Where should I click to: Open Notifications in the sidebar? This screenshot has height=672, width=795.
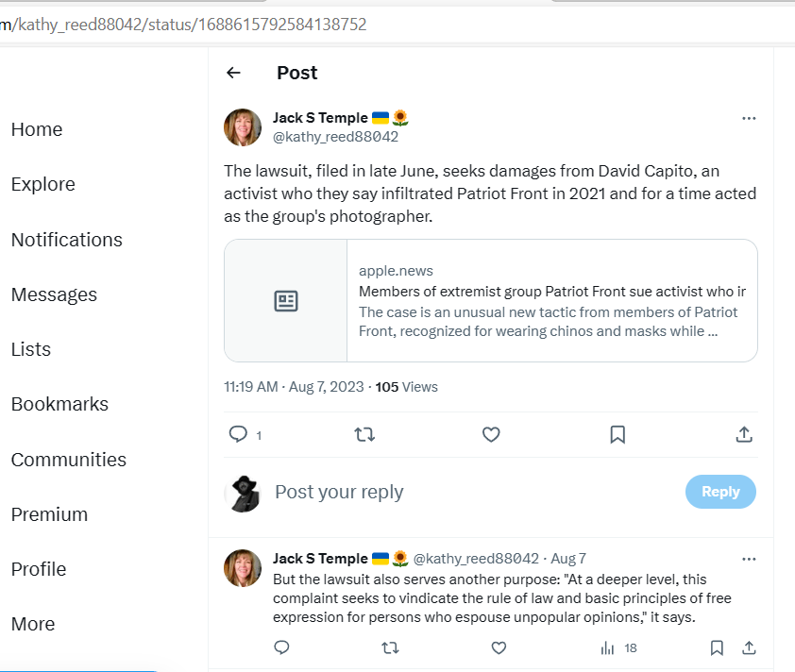[x=66, y=240]
